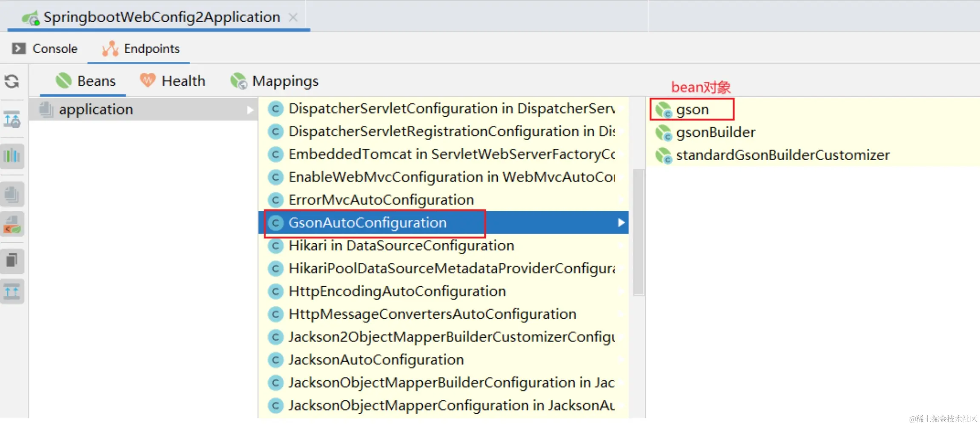The width and height of the screenshot is (980, 426).
Task: Click the heart Health icon
Action: [148, 80]
